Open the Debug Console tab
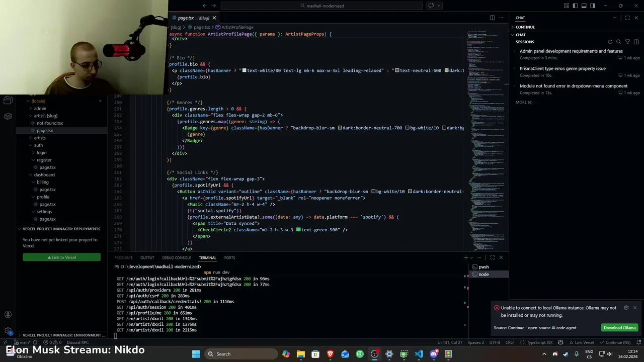The image size is (644, 362). click(177, 257)
